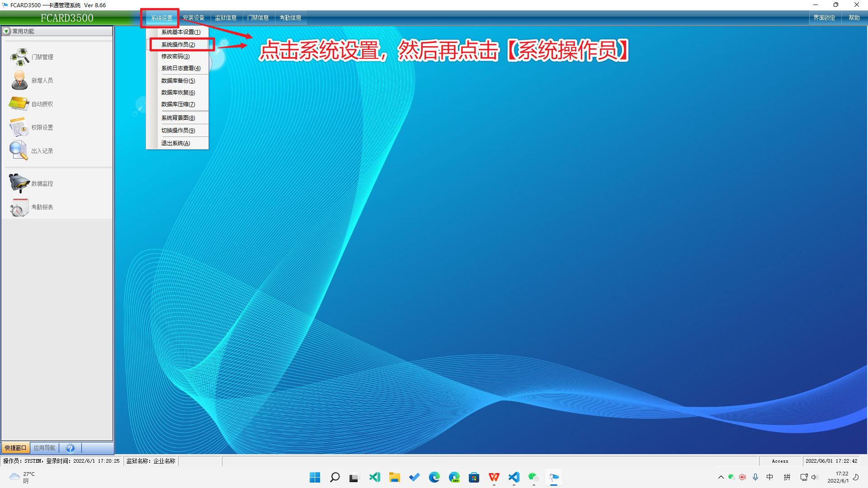Open WPS Office from taskbar
The width and height of the screenshot is (868, 488).
pyautogui.click(x=494, y=477)
